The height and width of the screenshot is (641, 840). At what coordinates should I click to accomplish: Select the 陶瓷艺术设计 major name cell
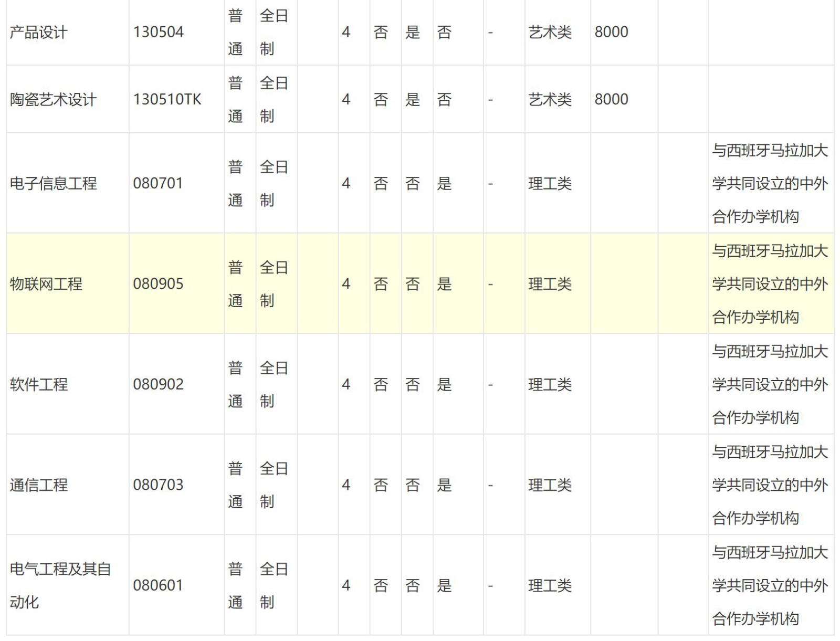pos(67,99)
